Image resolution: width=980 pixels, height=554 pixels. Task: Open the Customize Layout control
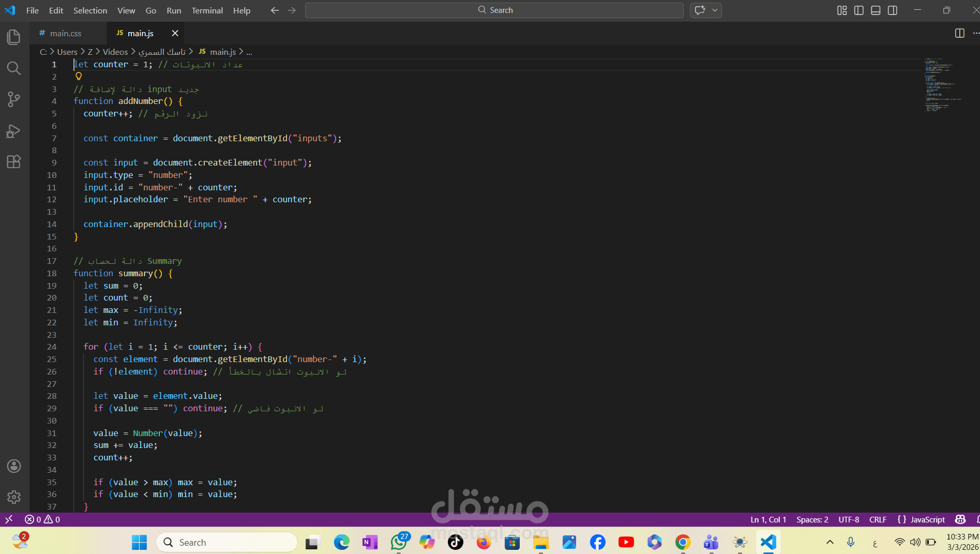[x=842, y=10]
